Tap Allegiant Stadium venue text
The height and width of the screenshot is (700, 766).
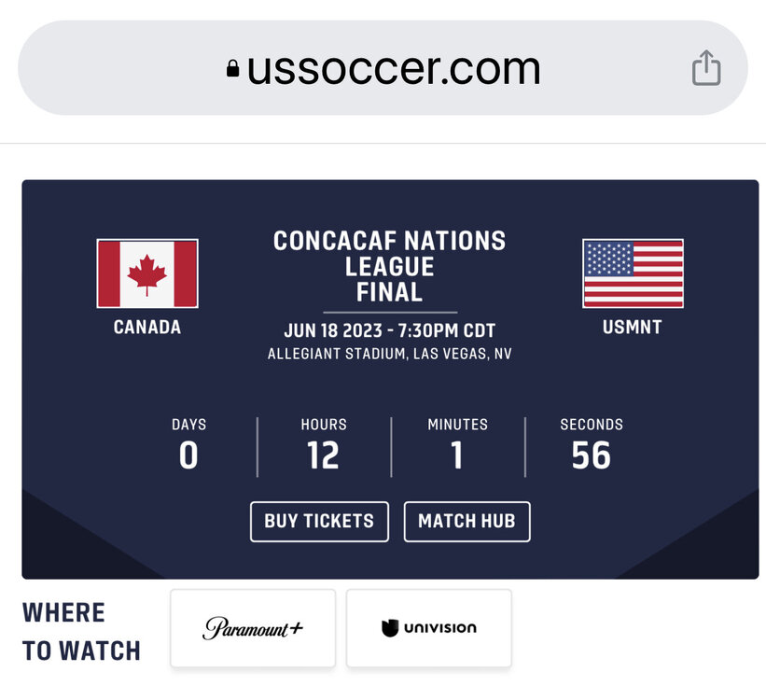389,355
